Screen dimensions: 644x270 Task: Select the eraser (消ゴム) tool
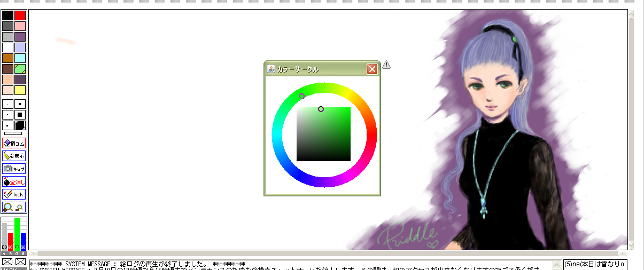[x=14, y=143]
